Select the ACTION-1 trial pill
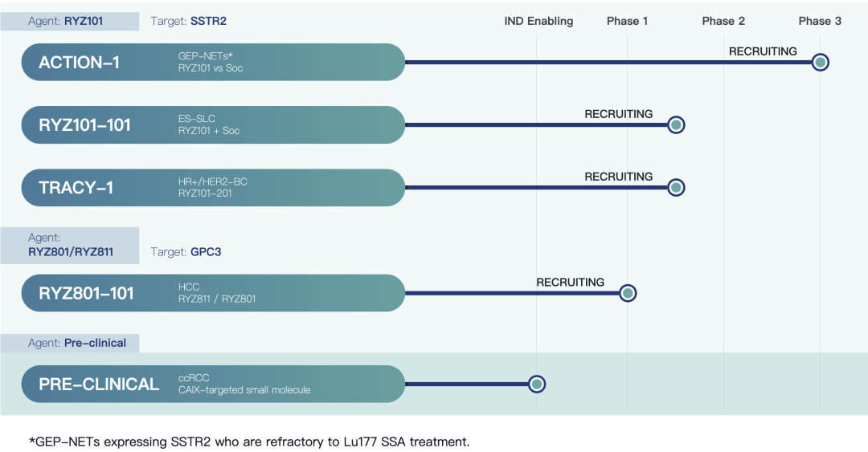 click(213, 62)
